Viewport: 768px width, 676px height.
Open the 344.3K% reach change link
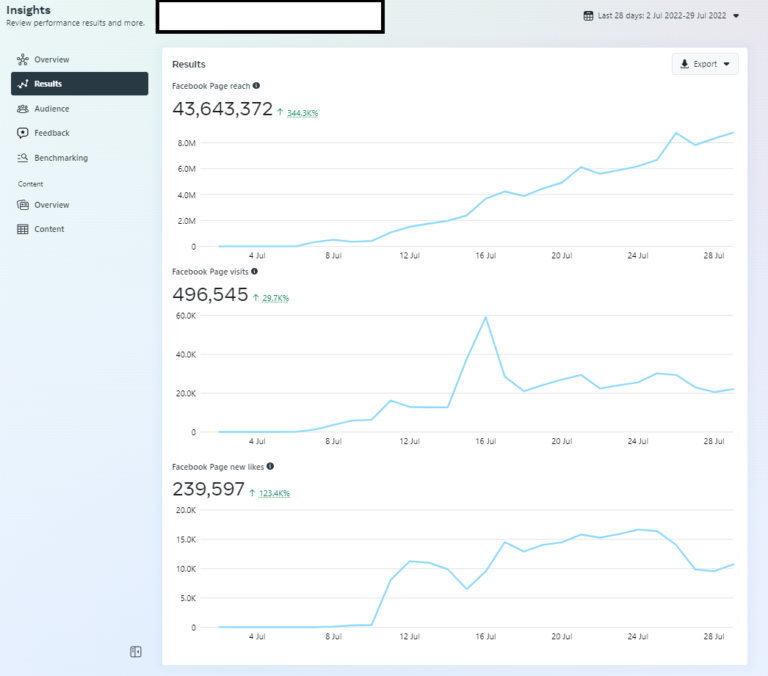point(301,114)
